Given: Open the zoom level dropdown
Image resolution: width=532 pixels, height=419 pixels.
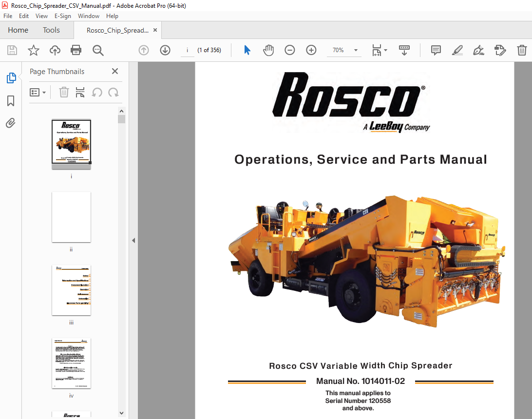Looking at the screenshot, I should click(356, 50).
